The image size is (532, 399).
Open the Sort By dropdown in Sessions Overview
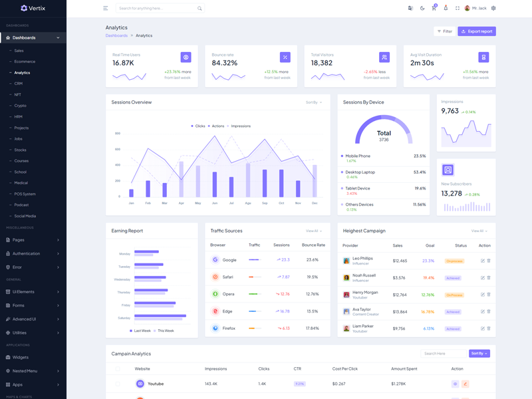pos(313,102)
